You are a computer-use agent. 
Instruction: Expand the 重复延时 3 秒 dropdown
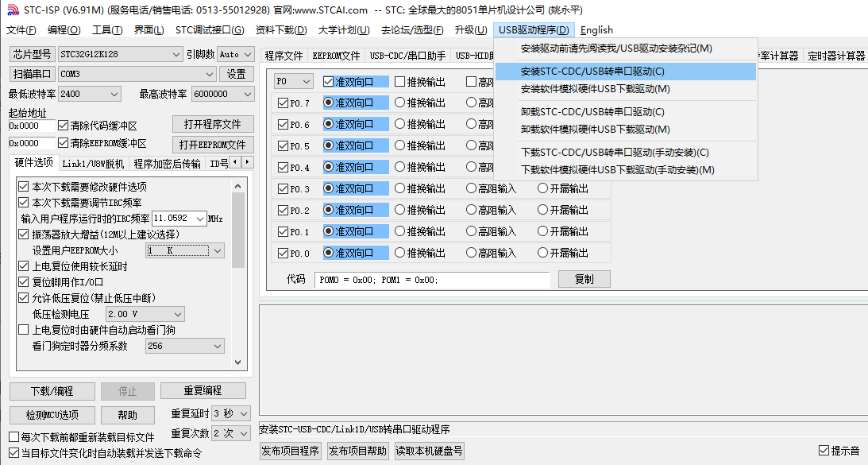pos(244,413)
